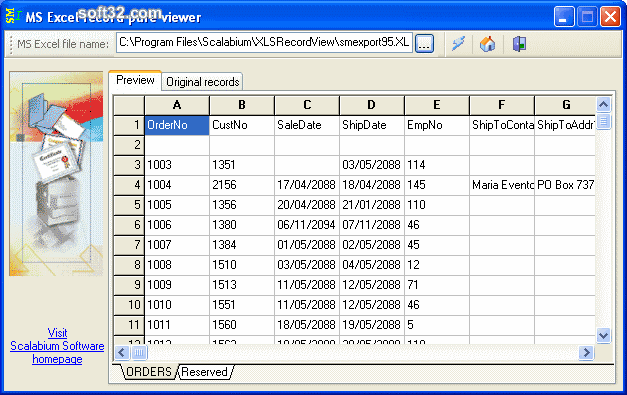Click the house homepage toolbar icon
The height and width of the screenshot is (395, 627).
[x=487, y=44]
